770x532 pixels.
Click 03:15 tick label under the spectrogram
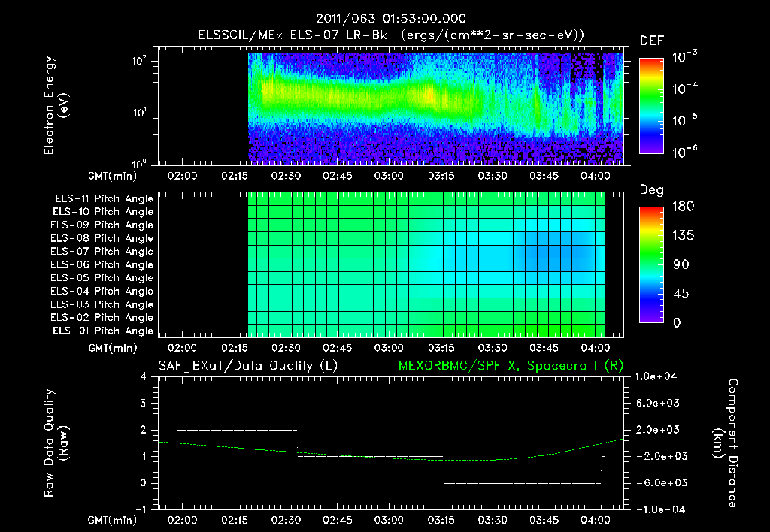(441, 176)
